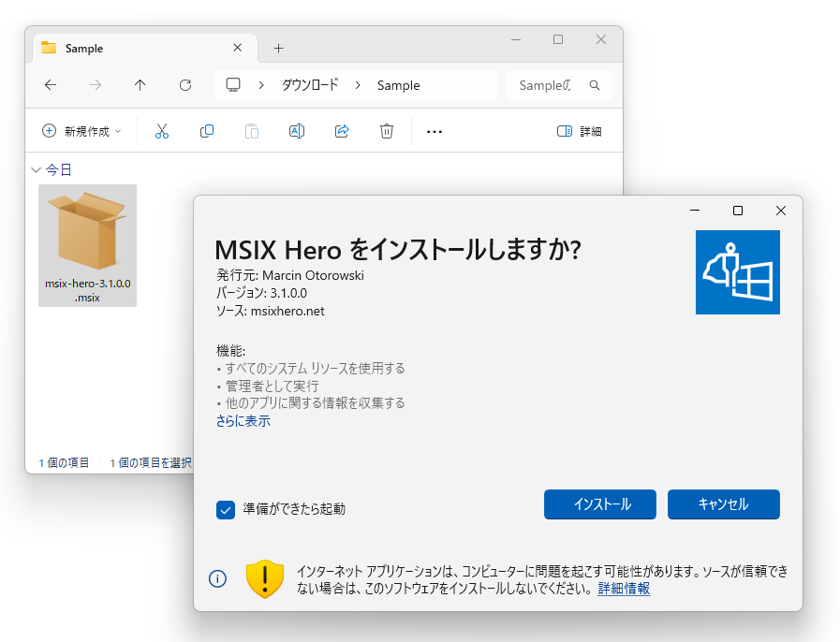
Task: Click the Paste icon
Action: tap(251, 131)
